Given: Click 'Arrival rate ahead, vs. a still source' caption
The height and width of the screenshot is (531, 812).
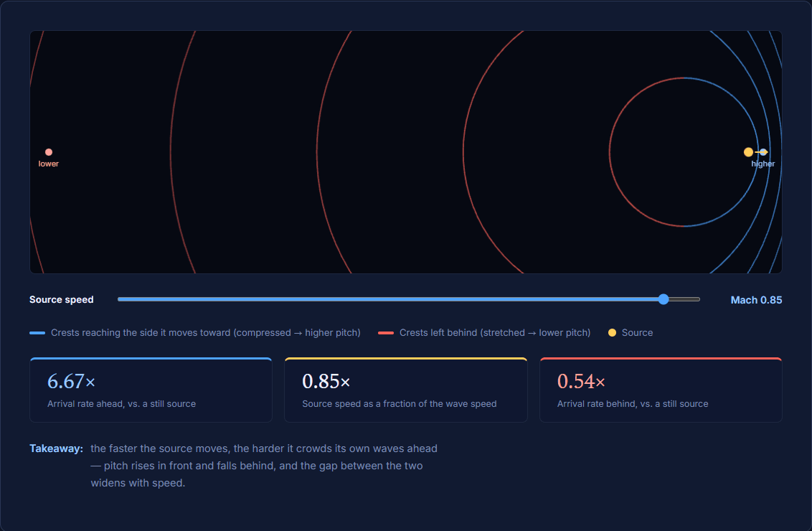Looking at the screenshot, I should [x=122, y=403].
